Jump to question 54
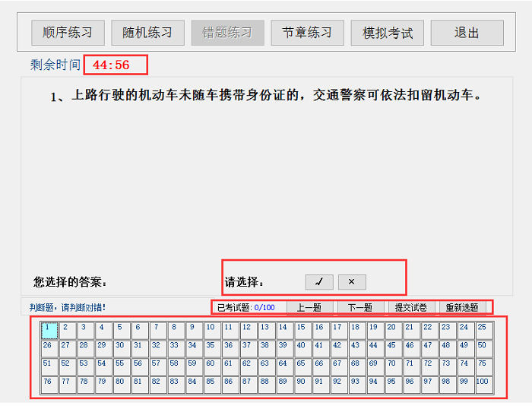The image size is (532, 406). pos(104,367)
